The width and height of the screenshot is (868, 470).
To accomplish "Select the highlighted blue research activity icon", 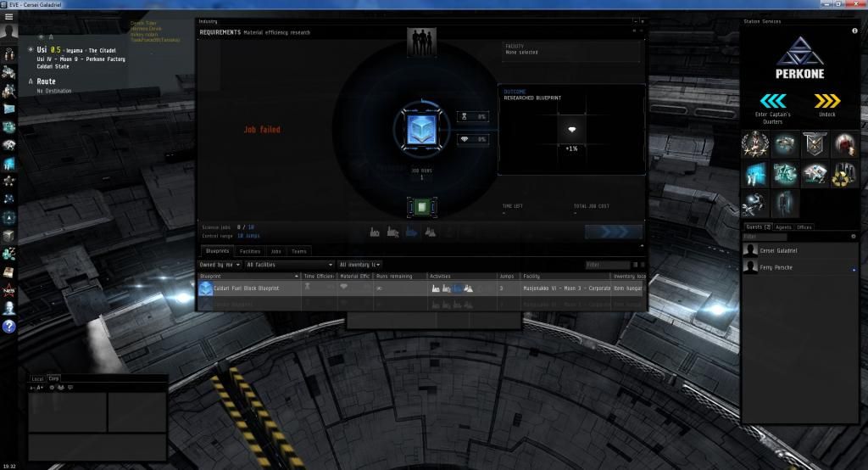I will pyautogui.click(x=411, y=232).
